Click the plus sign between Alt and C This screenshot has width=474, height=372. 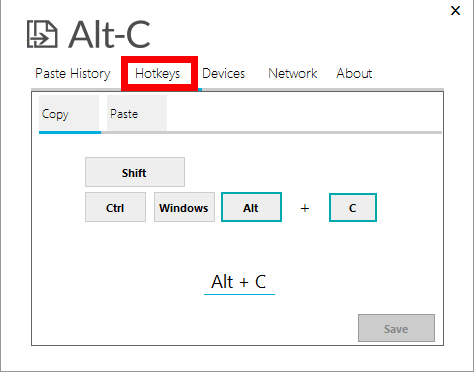pyautogui.click(x=305, y=208)
